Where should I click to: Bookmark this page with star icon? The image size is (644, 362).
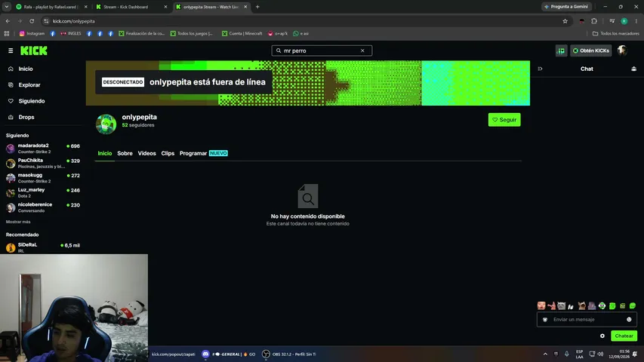[x=565, y=21]
